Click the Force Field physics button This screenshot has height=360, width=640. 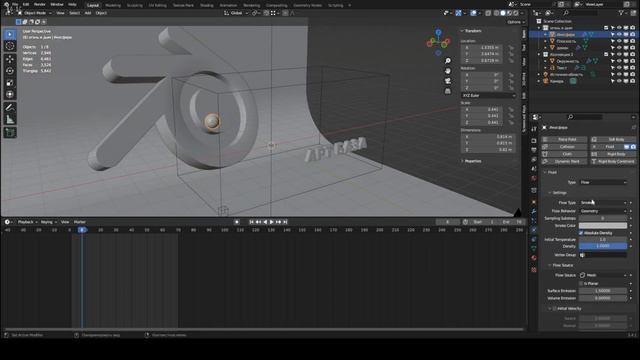pos(564,140)
